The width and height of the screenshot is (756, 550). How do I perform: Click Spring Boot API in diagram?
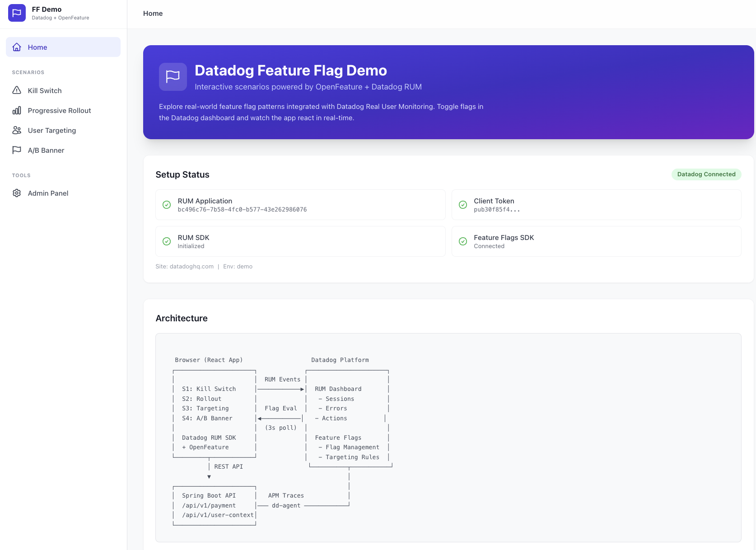(209, 496)
